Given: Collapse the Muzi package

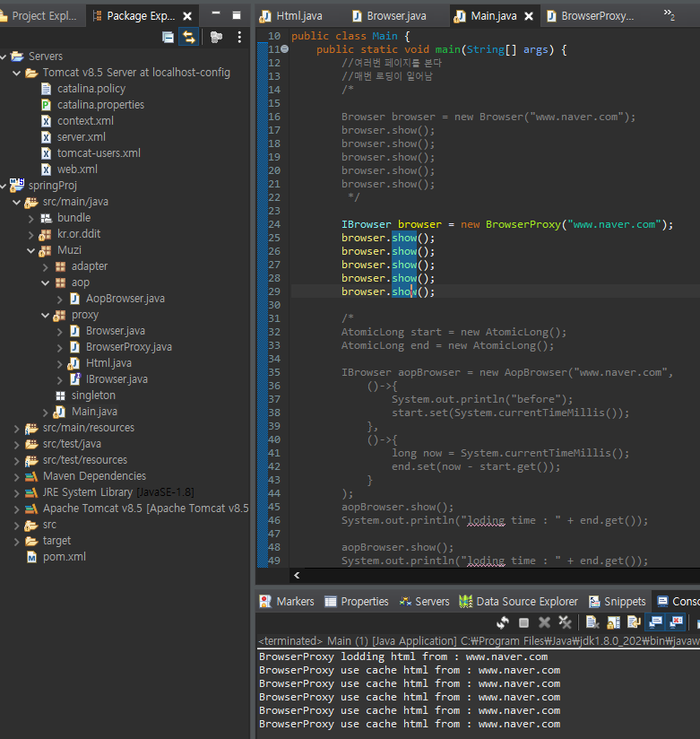Looking at the screenshot, I should click(x=31, y=251).
